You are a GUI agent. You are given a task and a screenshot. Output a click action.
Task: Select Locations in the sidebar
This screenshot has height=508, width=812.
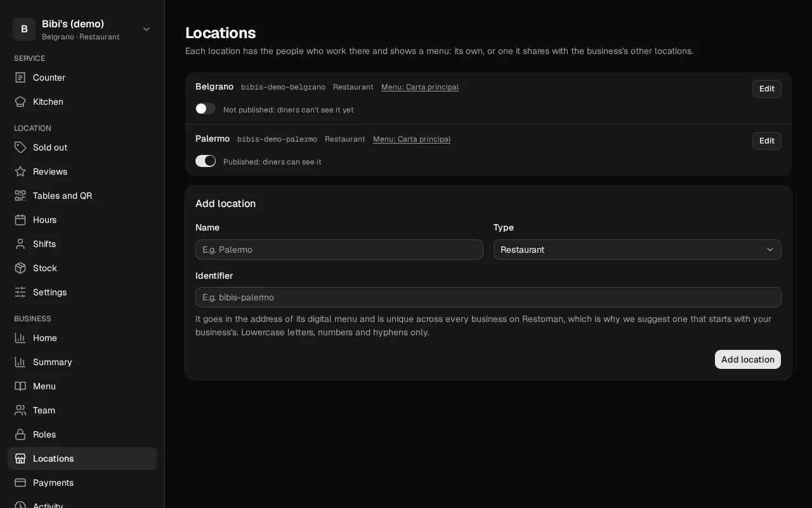click(x=82, y=458)
